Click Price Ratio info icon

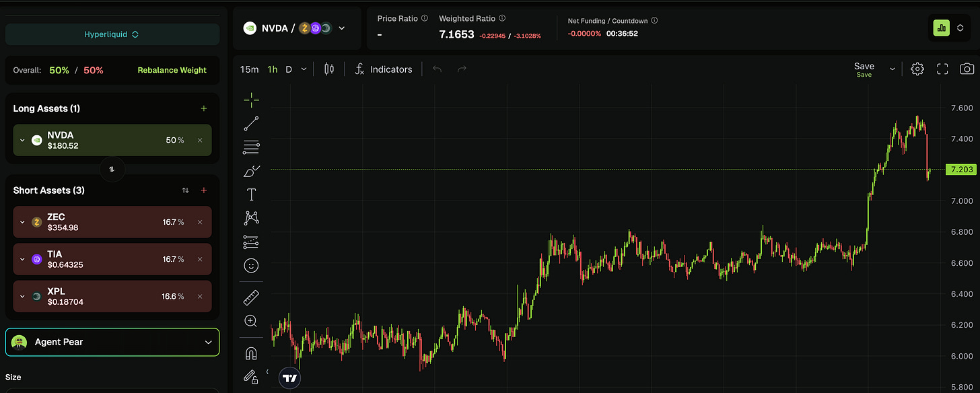425,19
